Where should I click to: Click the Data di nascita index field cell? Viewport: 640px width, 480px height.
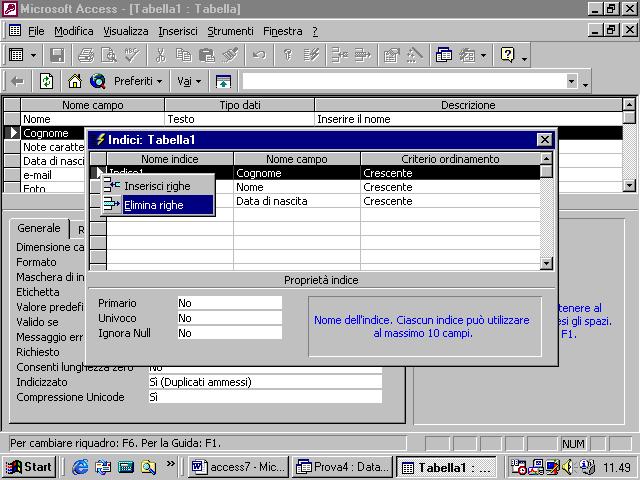click(297, 201)
